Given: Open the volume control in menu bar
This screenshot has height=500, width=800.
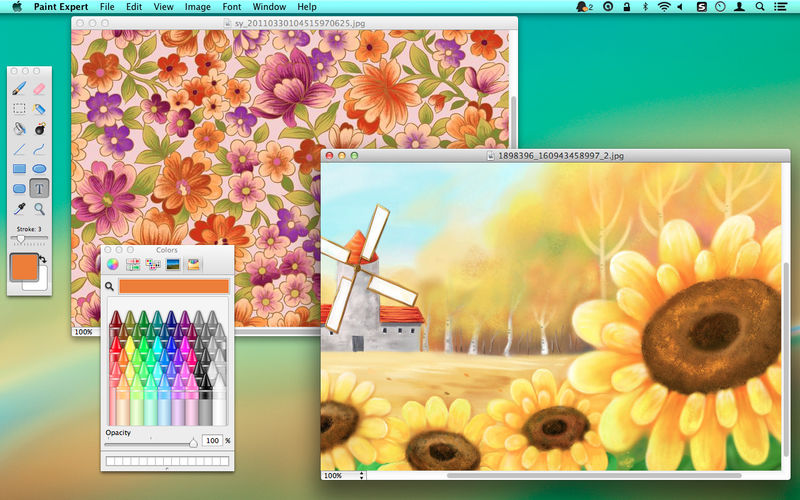Looking at the screenshot, I should [680, 7].
